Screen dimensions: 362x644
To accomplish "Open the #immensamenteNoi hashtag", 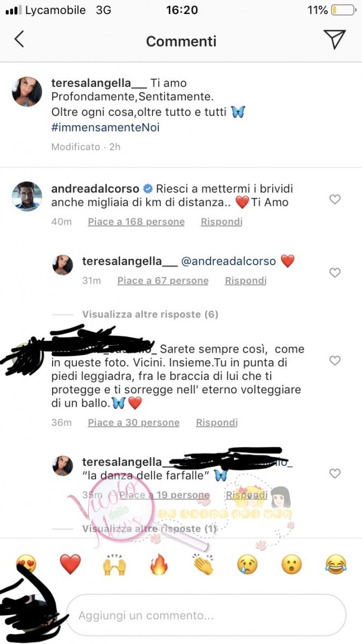I will pos(105,128).
